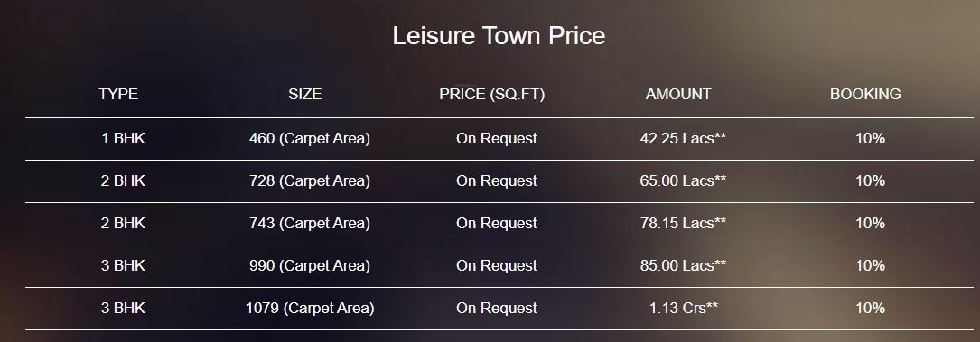
Task: Select the 65.00 Lacs** amount
Action: [683, 181]
